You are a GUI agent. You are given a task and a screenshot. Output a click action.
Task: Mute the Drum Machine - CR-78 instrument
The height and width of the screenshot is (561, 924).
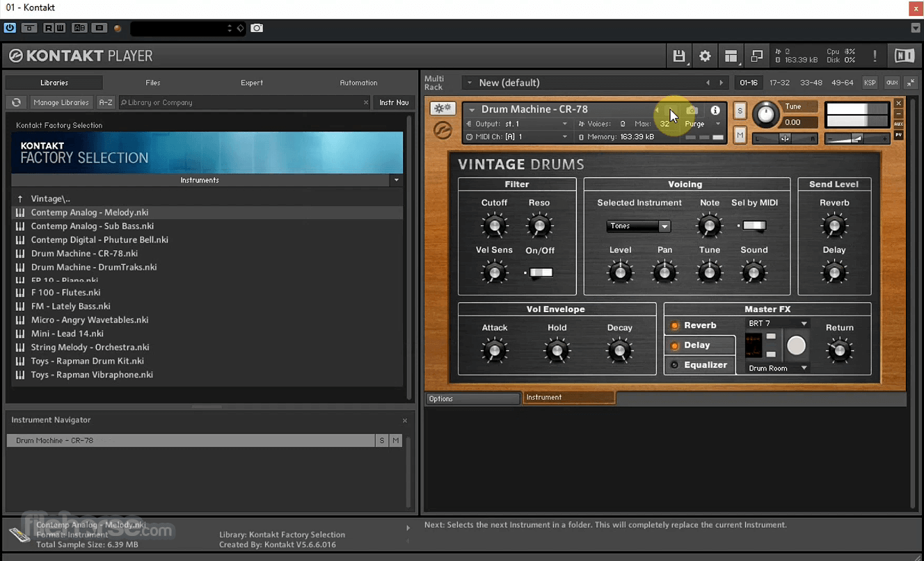click(740, 135)
